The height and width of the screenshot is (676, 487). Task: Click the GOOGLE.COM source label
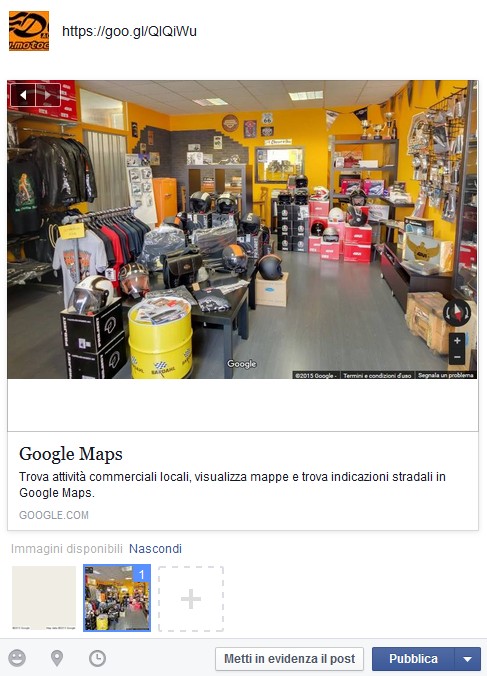54,515
